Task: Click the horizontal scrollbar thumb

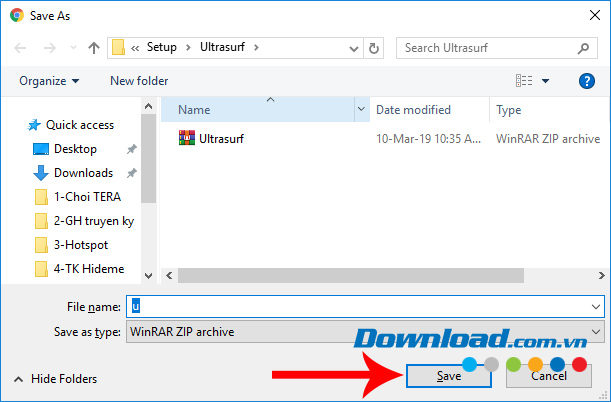Action: 351,276
